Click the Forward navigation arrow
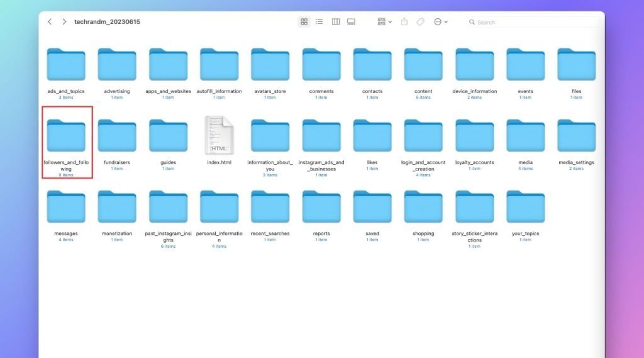644x358 pixels. click(64, 21)
